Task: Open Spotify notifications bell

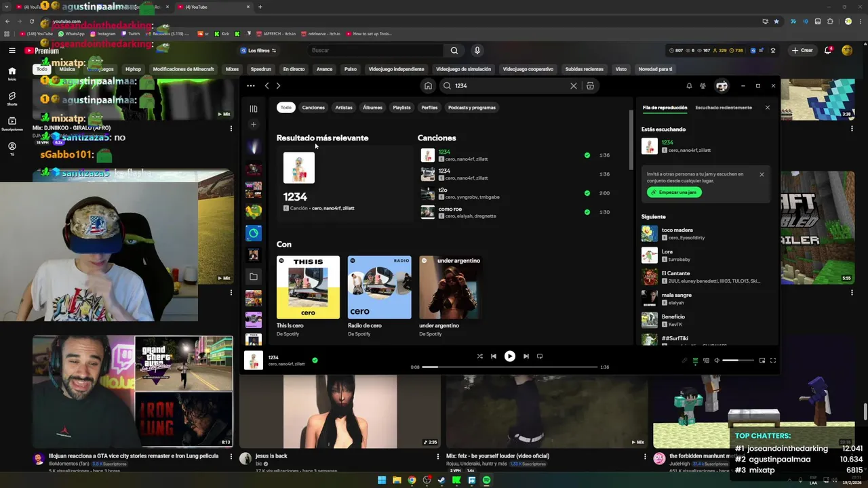Action: [689, 86]
